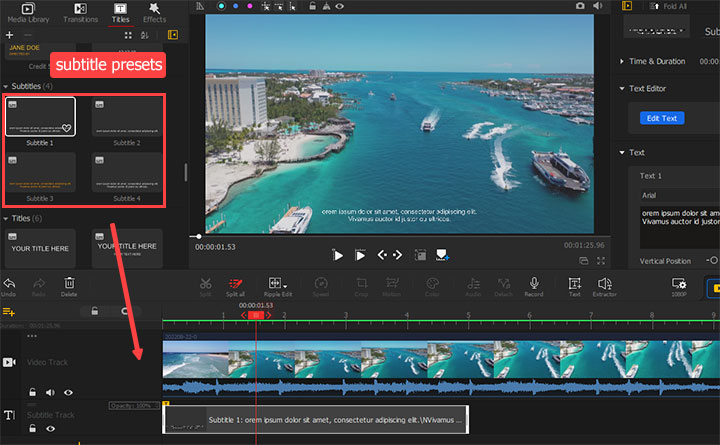The image size is (720, 445).
Task: Click the Extractor tool icon
Action: pos(604,285)
